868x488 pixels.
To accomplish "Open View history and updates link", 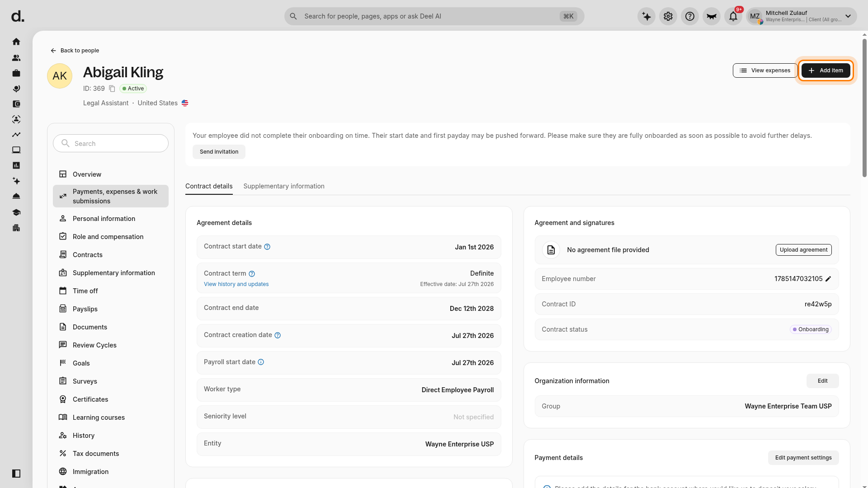I will (x=236, y=284).
